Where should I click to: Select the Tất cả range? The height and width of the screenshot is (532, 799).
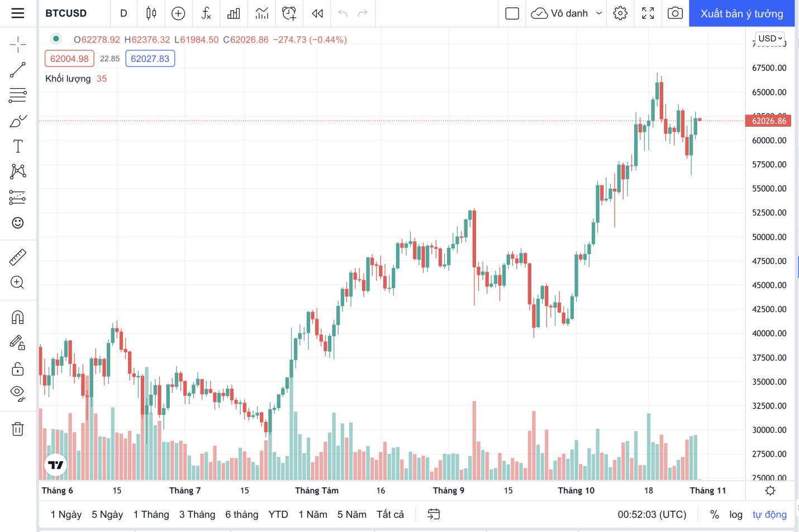point(390,514)
